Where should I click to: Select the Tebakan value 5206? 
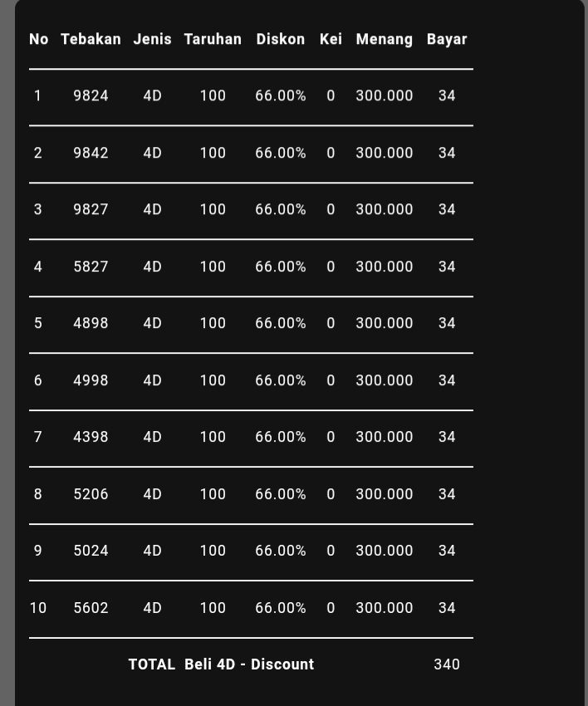pos(91,494)
